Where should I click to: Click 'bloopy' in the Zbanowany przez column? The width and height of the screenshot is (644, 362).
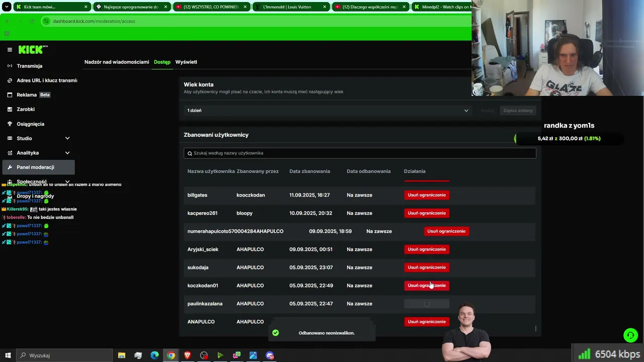245,213
